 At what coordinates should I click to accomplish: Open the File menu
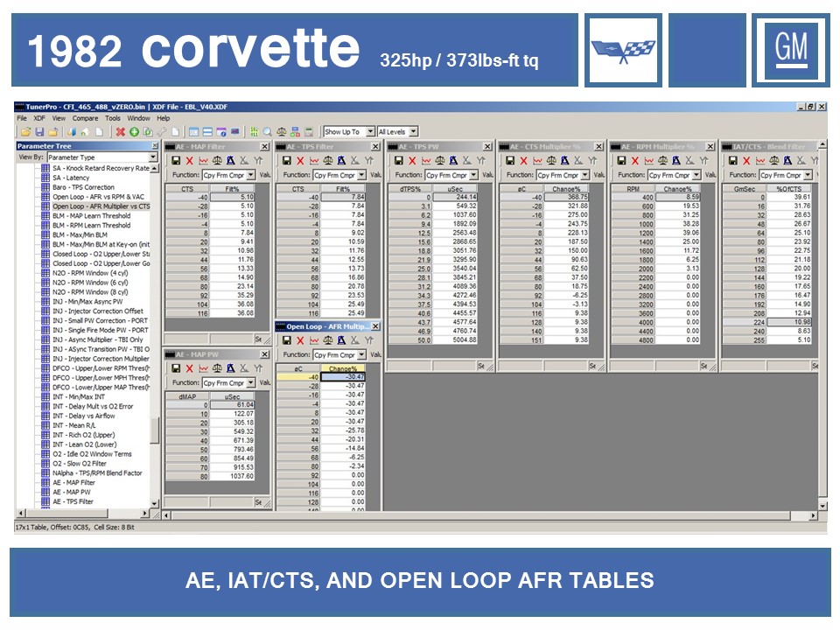tap(22, 118)
